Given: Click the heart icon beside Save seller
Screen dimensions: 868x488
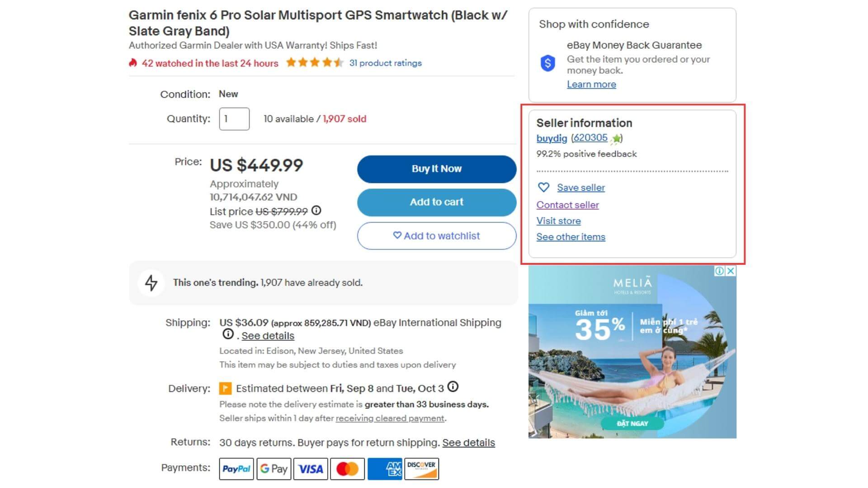Looking at the screenshot, I should tap(543, 187).
